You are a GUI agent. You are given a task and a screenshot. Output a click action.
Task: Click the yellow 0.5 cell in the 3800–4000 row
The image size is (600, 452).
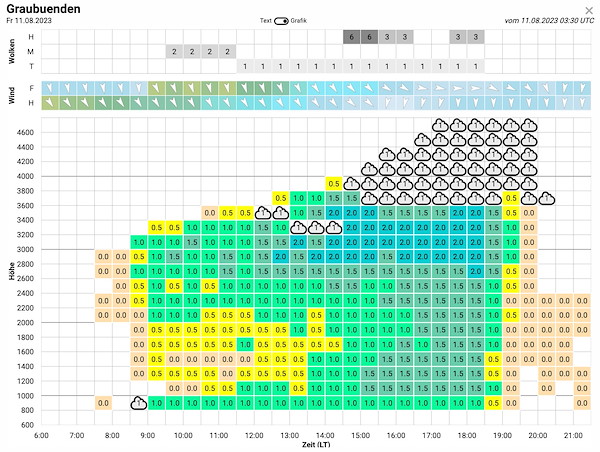(x=334, y=184)
